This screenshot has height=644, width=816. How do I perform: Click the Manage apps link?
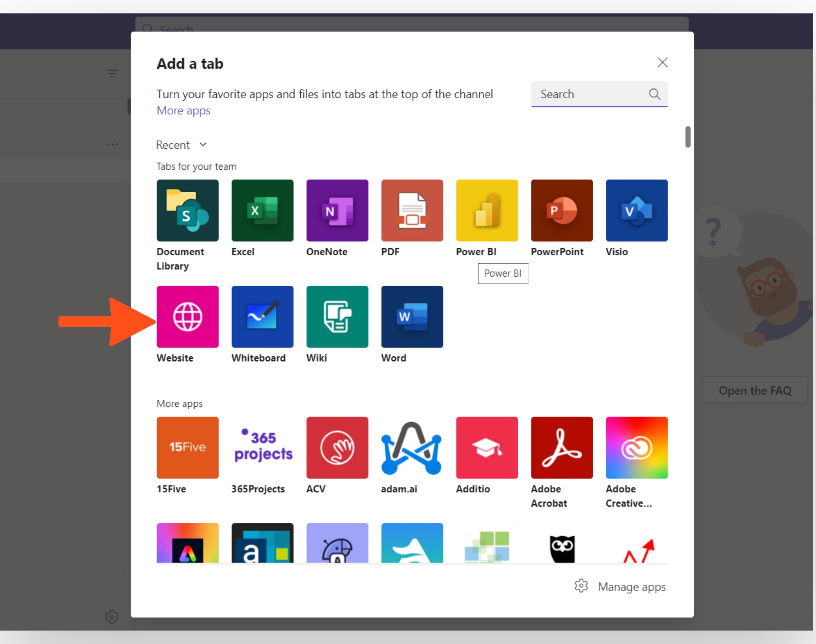point(632,587)
